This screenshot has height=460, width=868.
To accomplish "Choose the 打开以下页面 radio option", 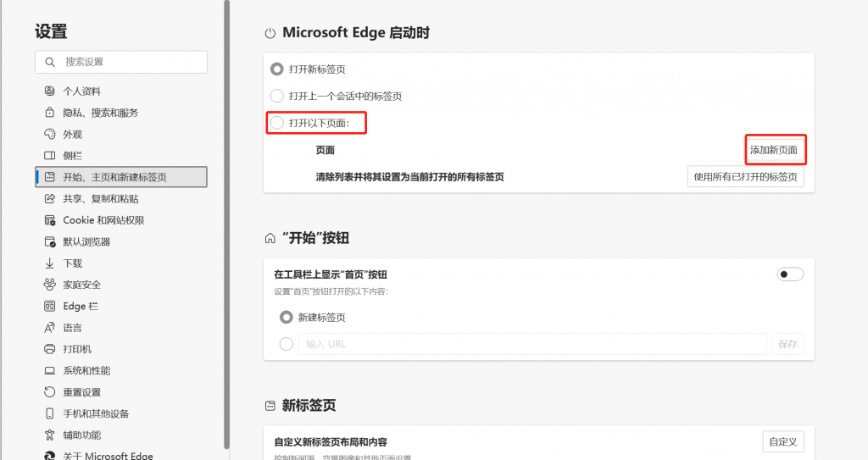I will [x=276, y=124].
